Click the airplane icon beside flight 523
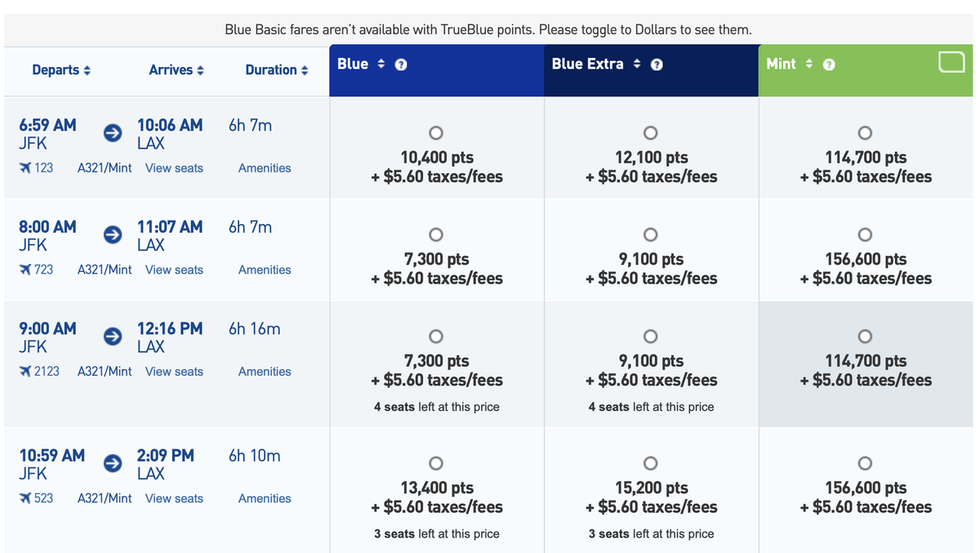980x553 pixels. pyautogui.click(x=25, y=498)
